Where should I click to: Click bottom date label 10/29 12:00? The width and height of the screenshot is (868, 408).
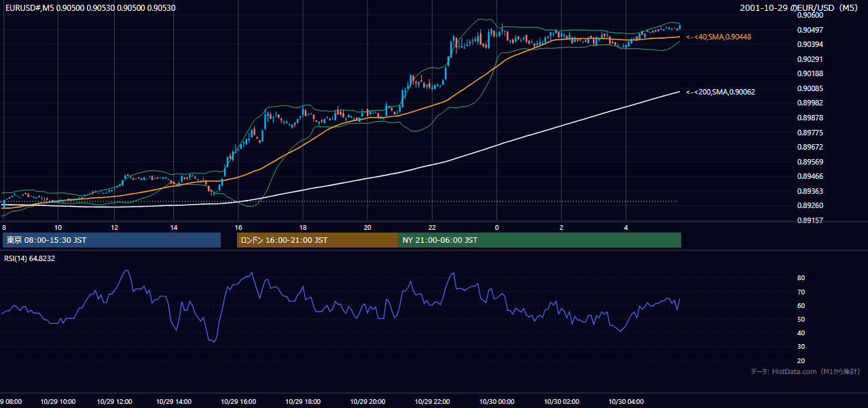(114, 402)
